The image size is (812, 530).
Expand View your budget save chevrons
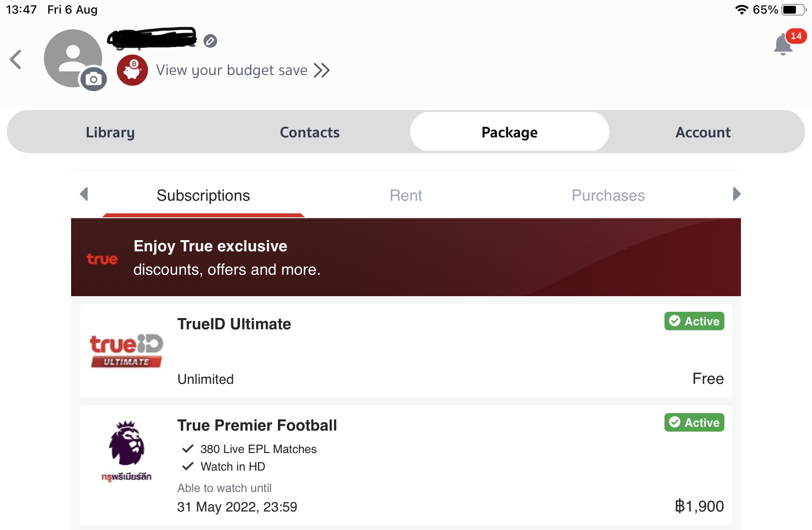(x=322, y=70)
